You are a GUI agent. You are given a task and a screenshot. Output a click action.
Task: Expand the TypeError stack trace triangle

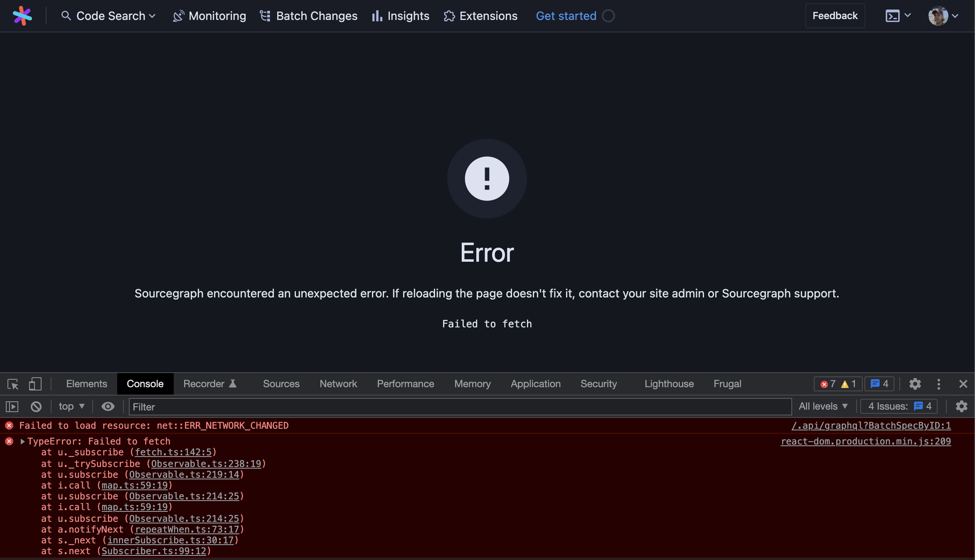click(23, 441)
